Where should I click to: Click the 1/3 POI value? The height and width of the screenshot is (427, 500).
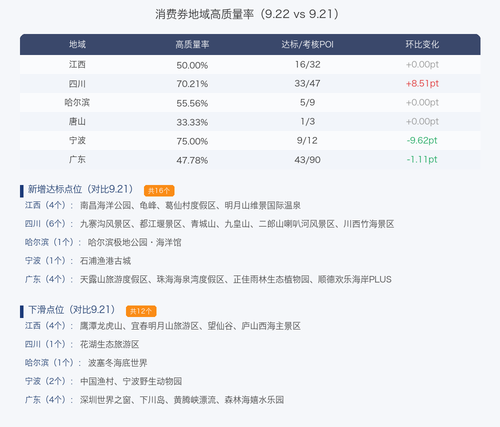307,121
